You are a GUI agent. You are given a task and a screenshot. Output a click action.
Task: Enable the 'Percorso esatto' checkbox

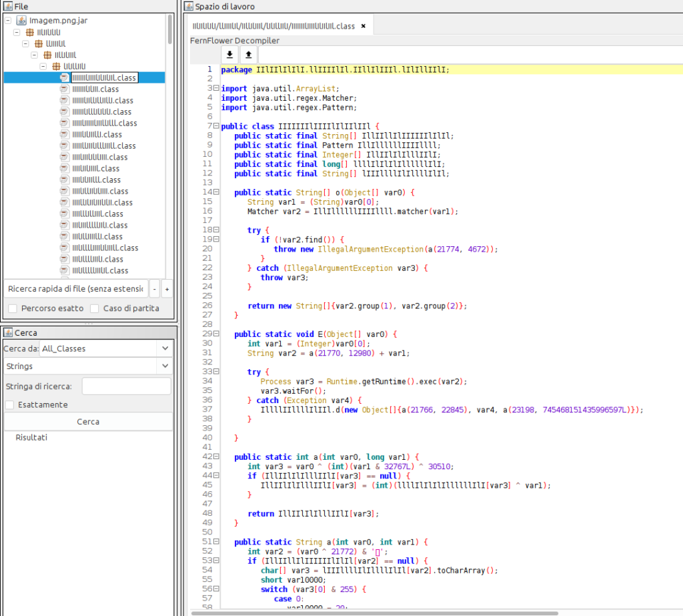pos(13,308)
